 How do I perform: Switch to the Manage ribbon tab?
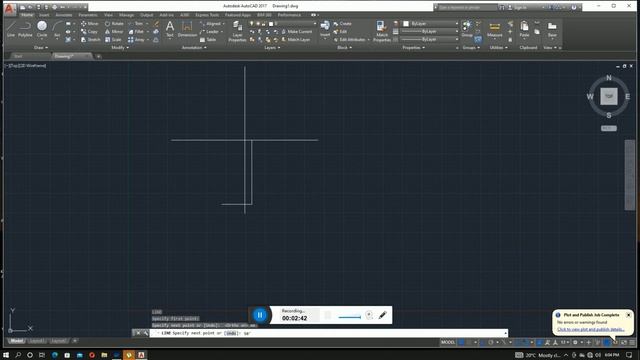(x=126, y=15)
